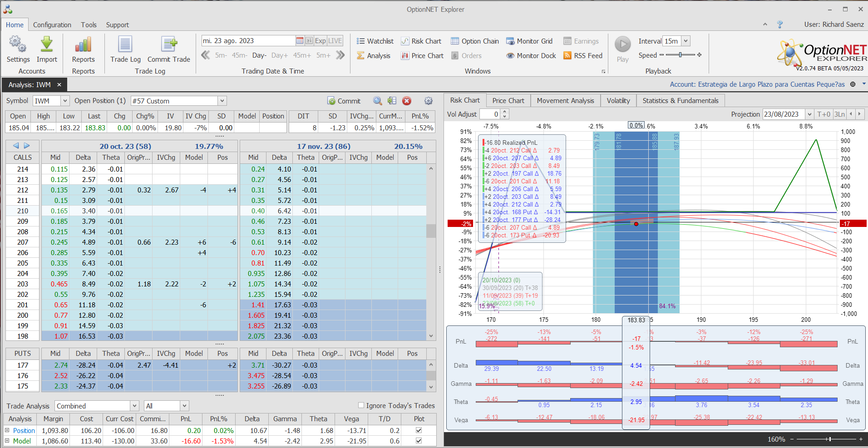This screenshot has width=868, height=448.
Task: Open the RSS Feed window
Action: pos(583,56)
